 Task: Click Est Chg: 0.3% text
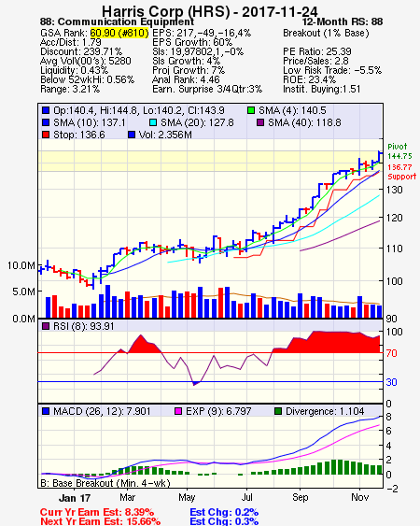click(x=224, y=521)
